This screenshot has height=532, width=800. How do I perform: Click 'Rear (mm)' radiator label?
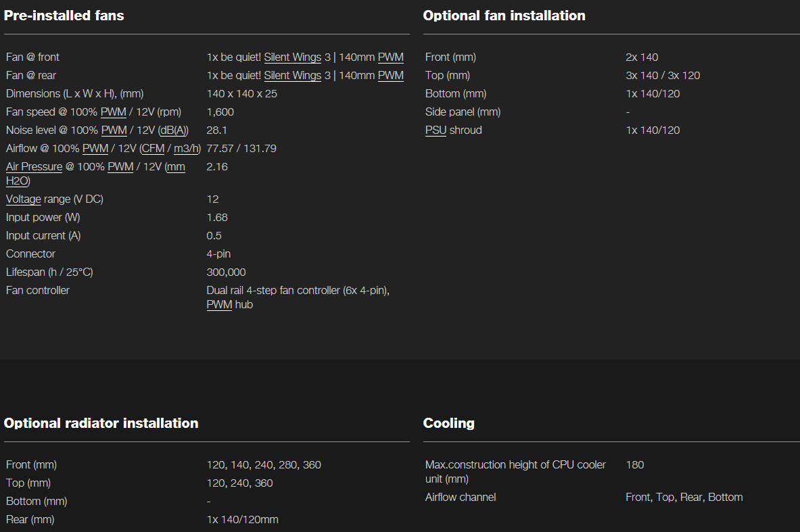coord(30,520)
